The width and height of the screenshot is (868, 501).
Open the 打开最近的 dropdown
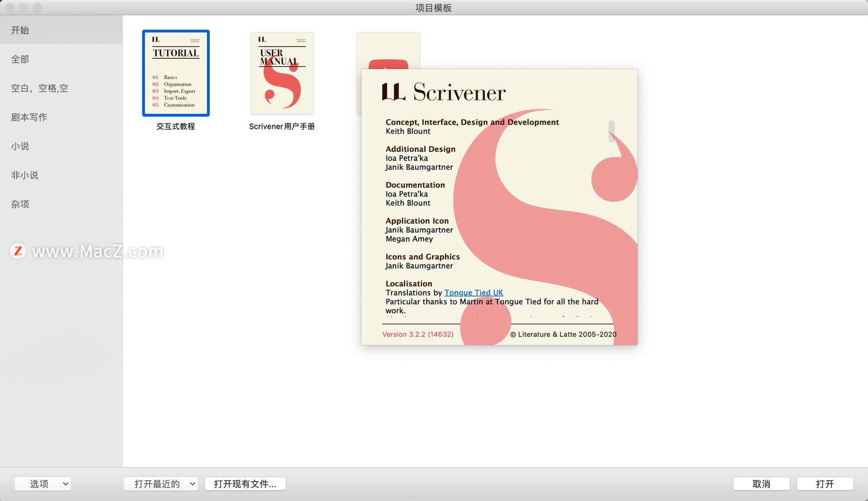[161, 484]
